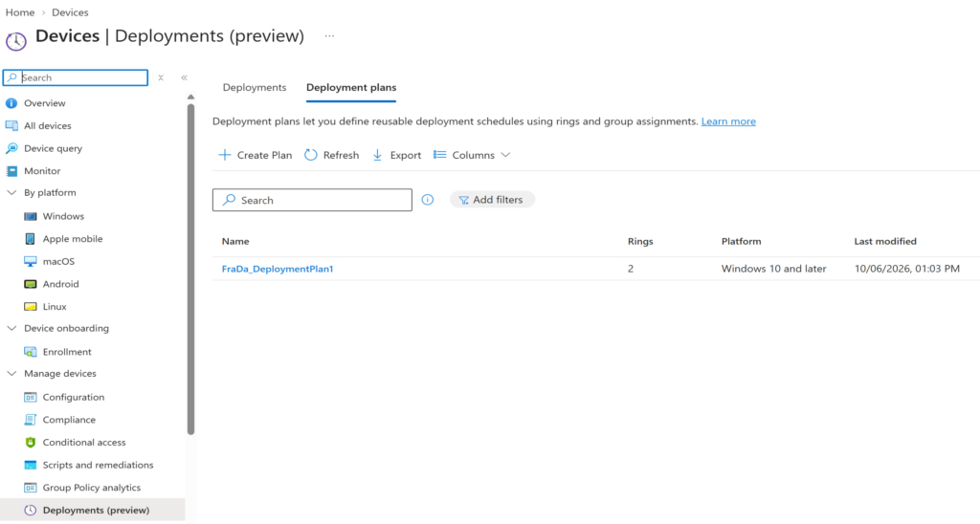Click the Devices clock icon in the page header
Screen dimensions: 980x524
pyautogui.click(x=16, y=40)
